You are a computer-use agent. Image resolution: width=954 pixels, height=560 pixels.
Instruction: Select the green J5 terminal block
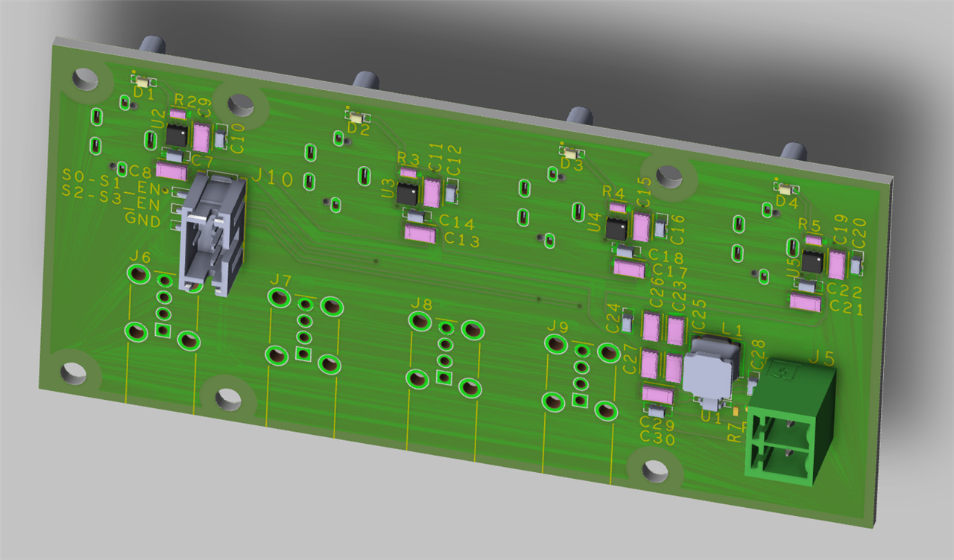790,422
